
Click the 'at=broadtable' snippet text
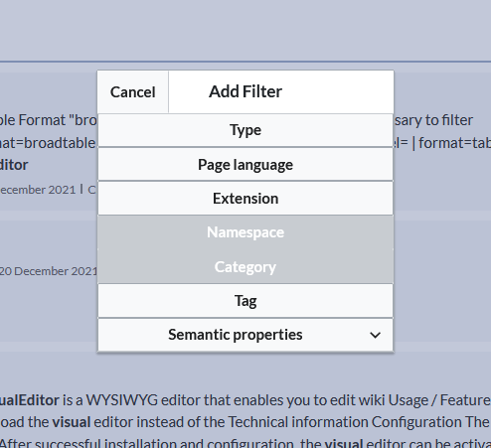[x=48, y=143]
